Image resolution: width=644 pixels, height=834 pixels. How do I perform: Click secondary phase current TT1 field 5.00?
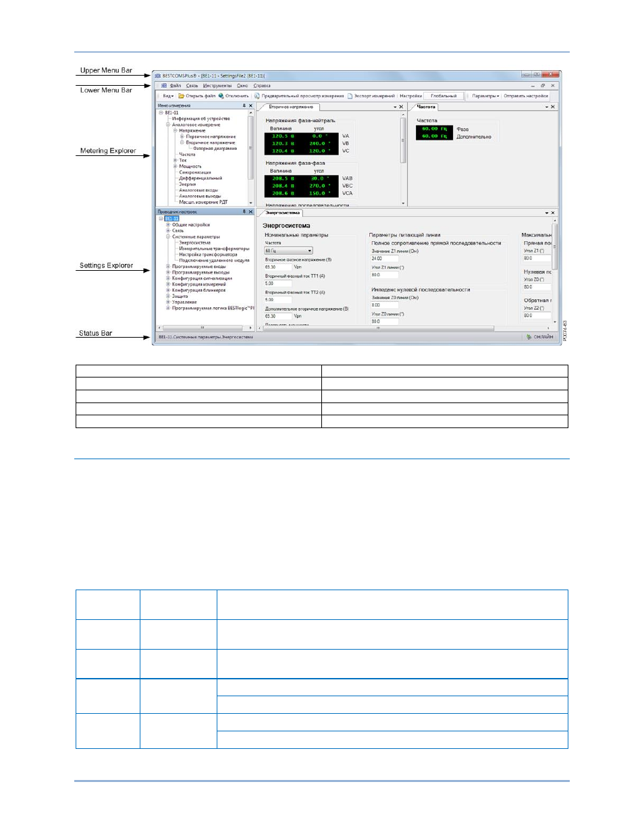[x=278, y=284]
